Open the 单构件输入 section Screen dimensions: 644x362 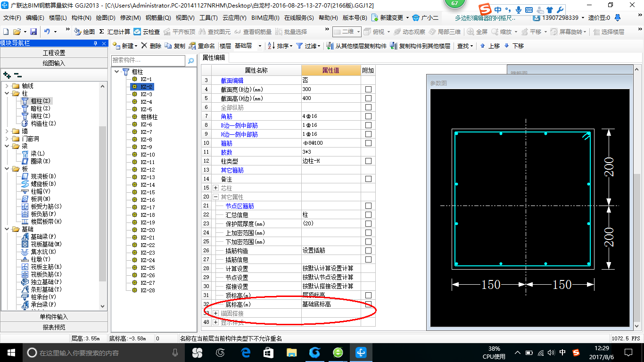(x=54, y=317)
